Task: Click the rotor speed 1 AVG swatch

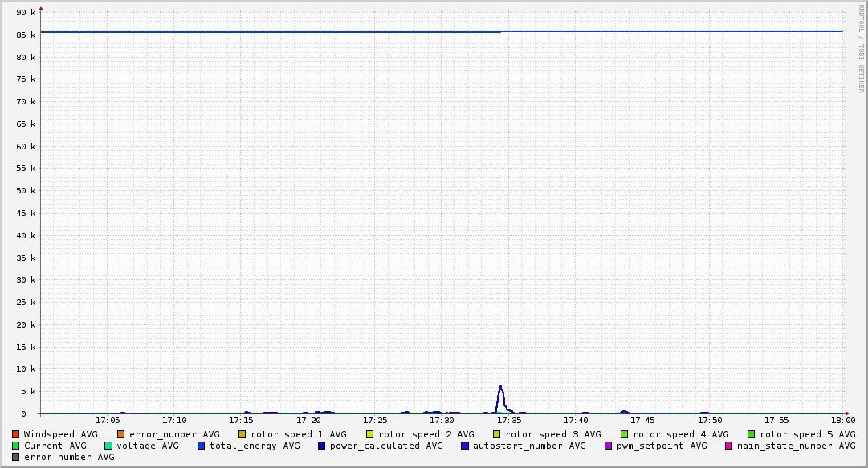Action: coord(242,434)
